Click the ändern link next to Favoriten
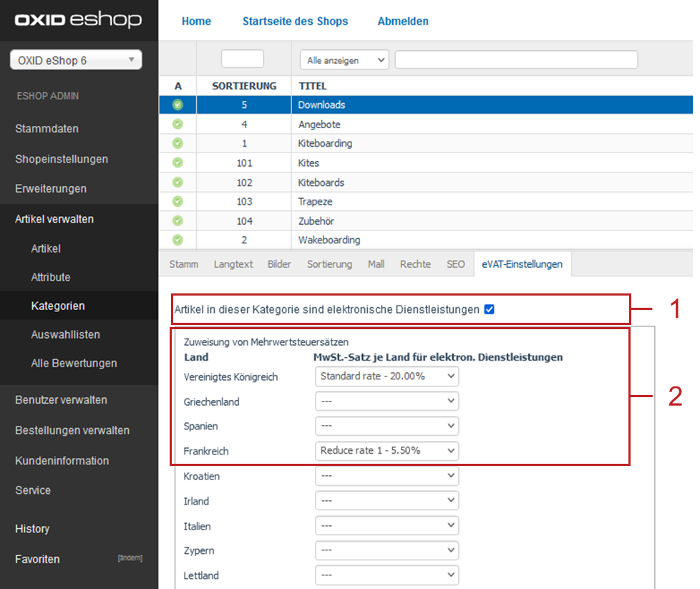The height and width of the screenshot is (589, 700). (x=130, y=558)
